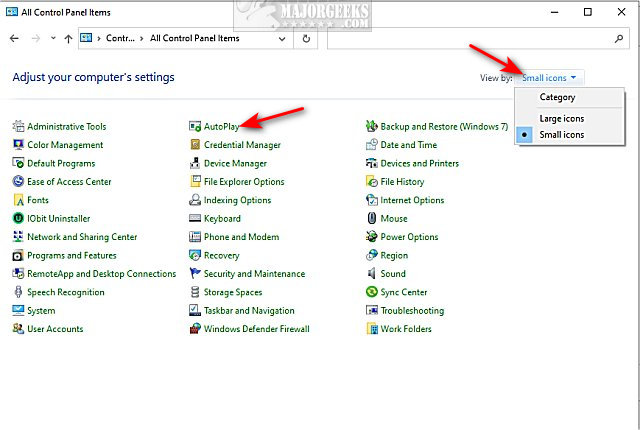640x430 pixels.
Task: Click the Sound speaker icon
Action: [372, 273]
